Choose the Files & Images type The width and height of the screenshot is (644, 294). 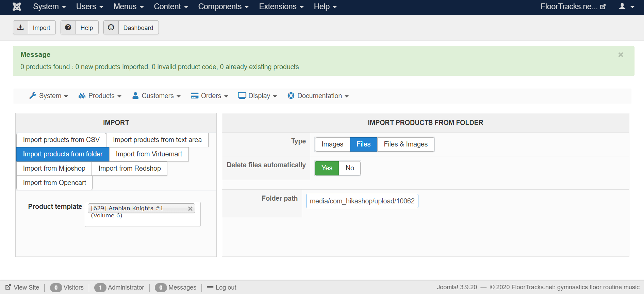pyautogui.click(x=406, y=144)
